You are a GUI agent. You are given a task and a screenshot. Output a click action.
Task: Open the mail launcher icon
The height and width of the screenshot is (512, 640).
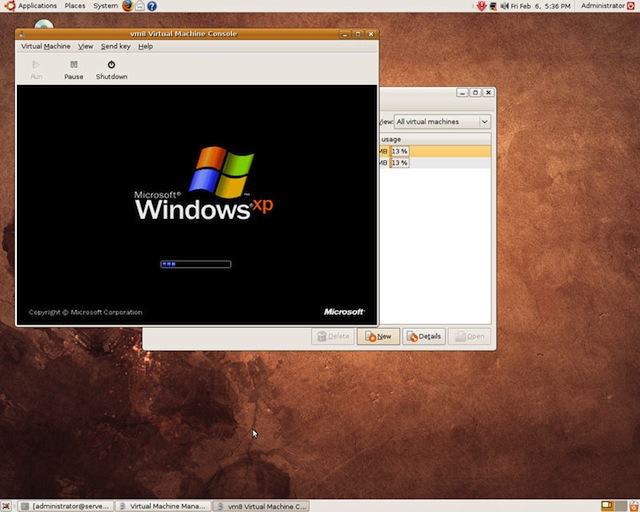point(140,6)
